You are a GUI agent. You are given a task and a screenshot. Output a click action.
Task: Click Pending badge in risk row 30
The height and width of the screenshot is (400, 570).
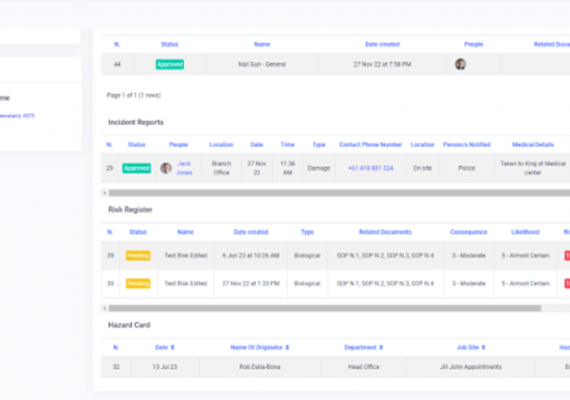(138, 284)
